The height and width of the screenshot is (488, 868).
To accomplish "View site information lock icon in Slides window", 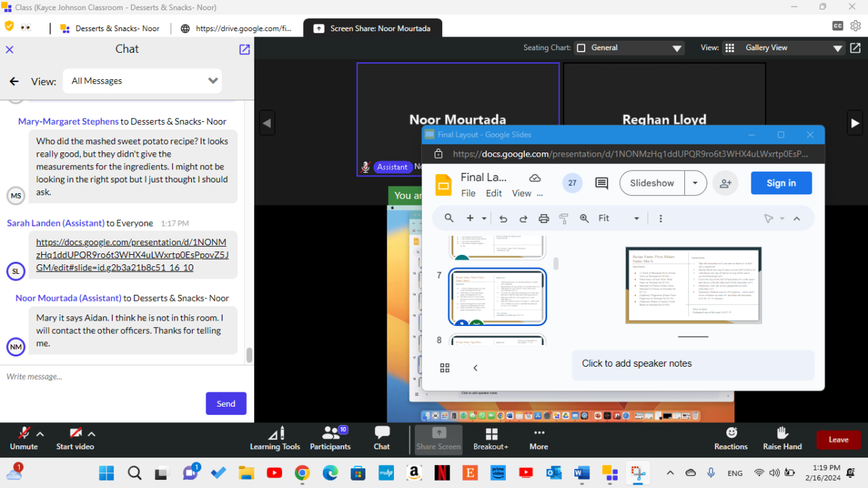I will tap(438, 154).
